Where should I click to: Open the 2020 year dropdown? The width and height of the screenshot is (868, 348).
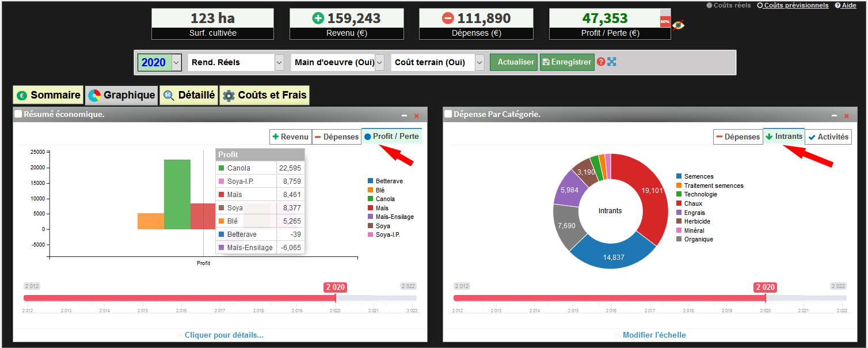point(176,62)
